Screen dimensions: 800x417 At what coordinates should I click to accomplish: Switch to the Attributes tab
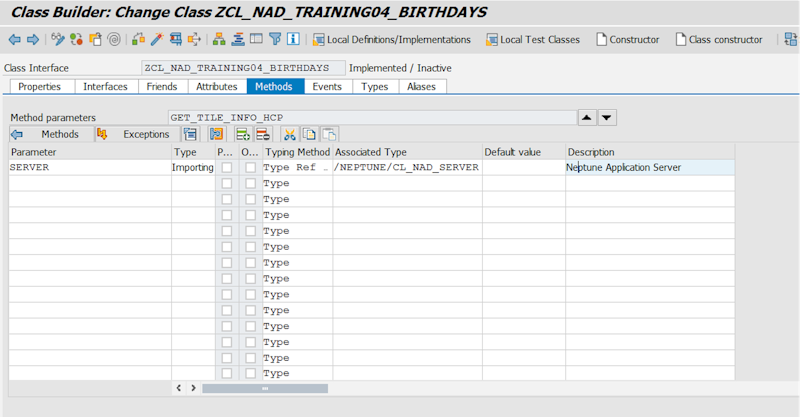click(x=216, y=87)
